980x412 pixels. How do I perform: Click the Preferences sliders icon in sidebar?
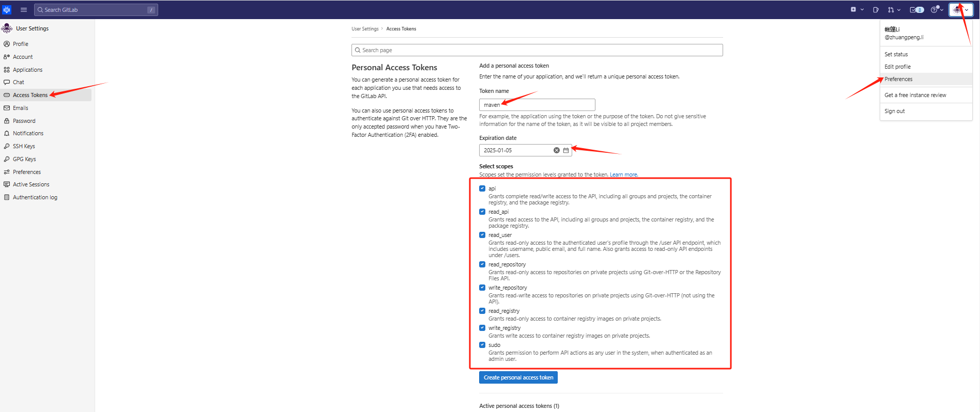click(x=7, y=172)
